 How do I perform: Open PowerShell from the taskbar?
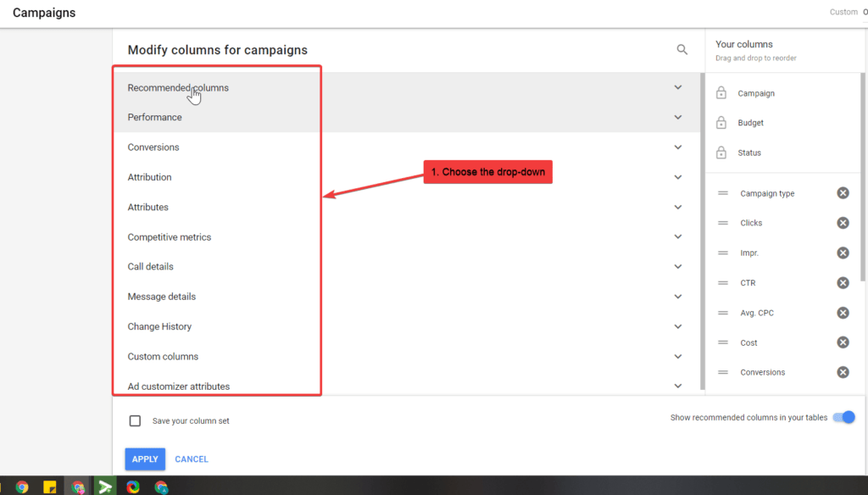[105, 486]
